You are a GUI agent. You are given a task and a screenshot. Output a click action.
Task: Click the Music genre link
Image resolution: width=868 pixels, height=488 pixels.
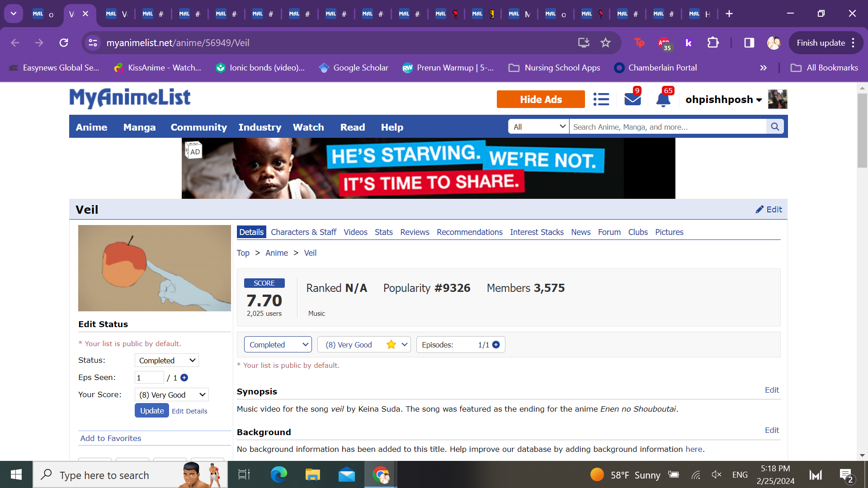pos(316,314)
